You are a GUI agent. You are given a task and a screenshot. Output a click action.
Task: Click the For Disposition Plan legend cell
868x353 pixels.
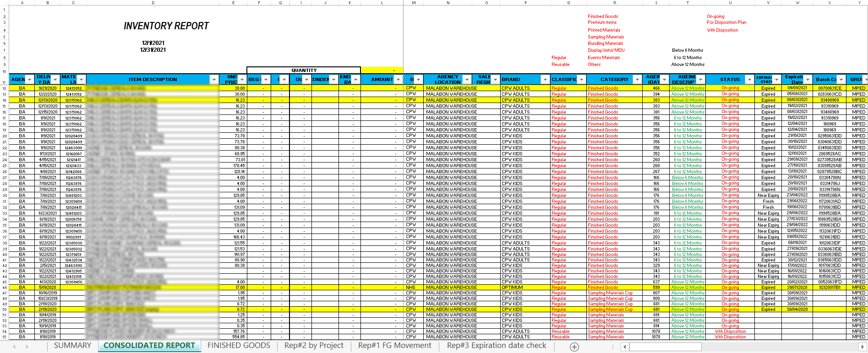(726, 22)
